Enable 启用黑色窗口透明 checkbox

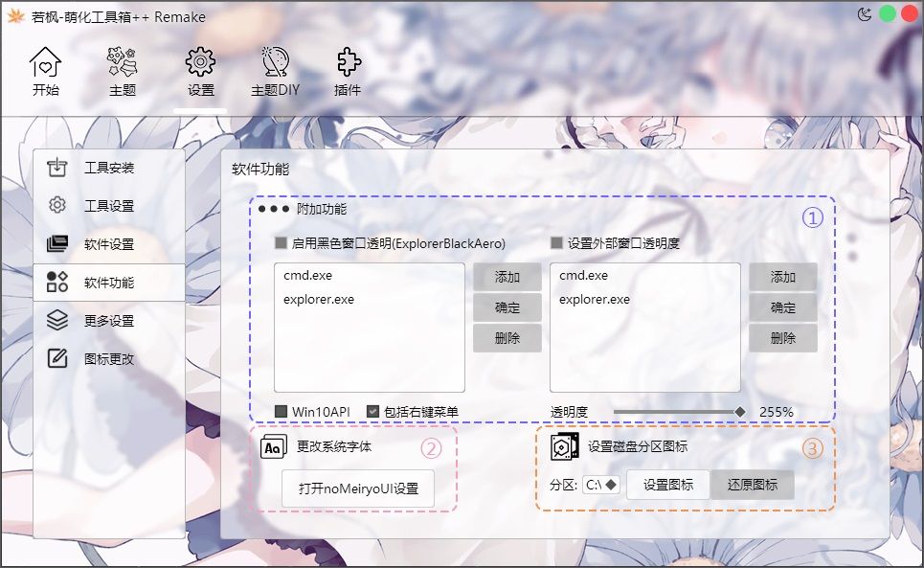click(282, 242)
